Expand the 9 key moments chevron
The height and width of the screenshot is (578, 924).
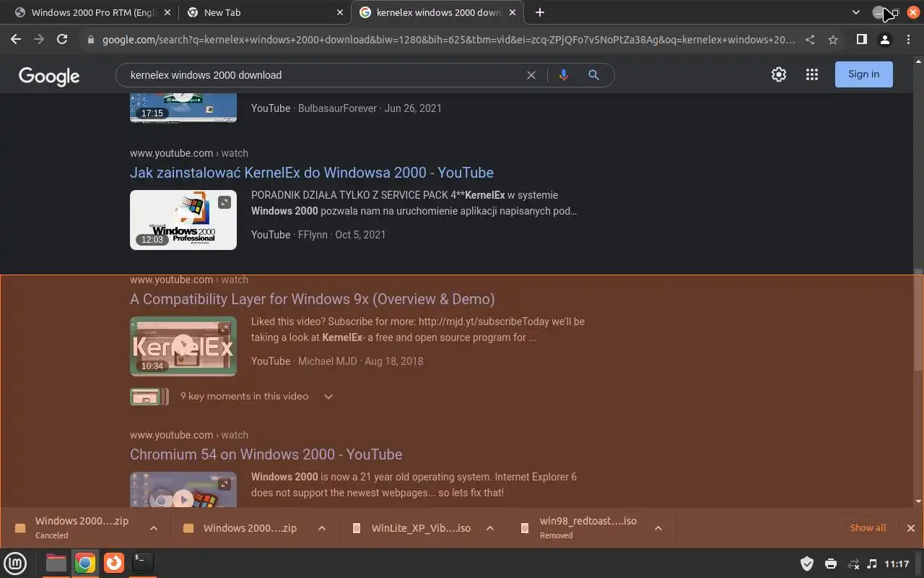point(328,397)
